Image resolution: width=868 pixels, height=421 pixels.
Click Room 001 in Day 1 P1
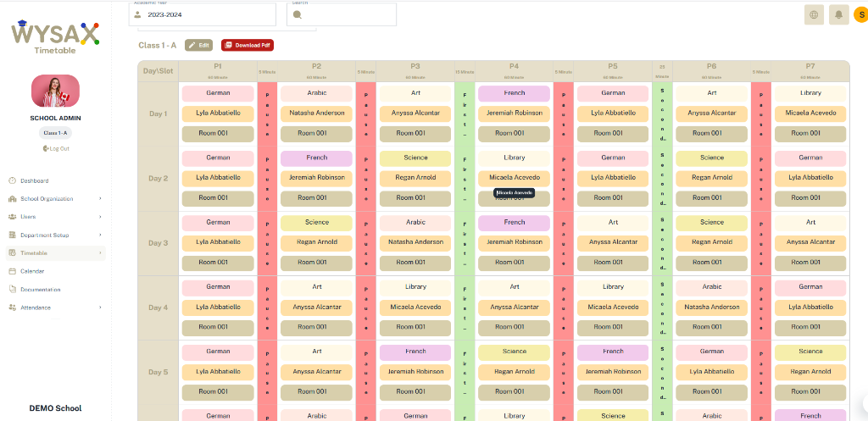pyautogui.click(x=218, y=134)
